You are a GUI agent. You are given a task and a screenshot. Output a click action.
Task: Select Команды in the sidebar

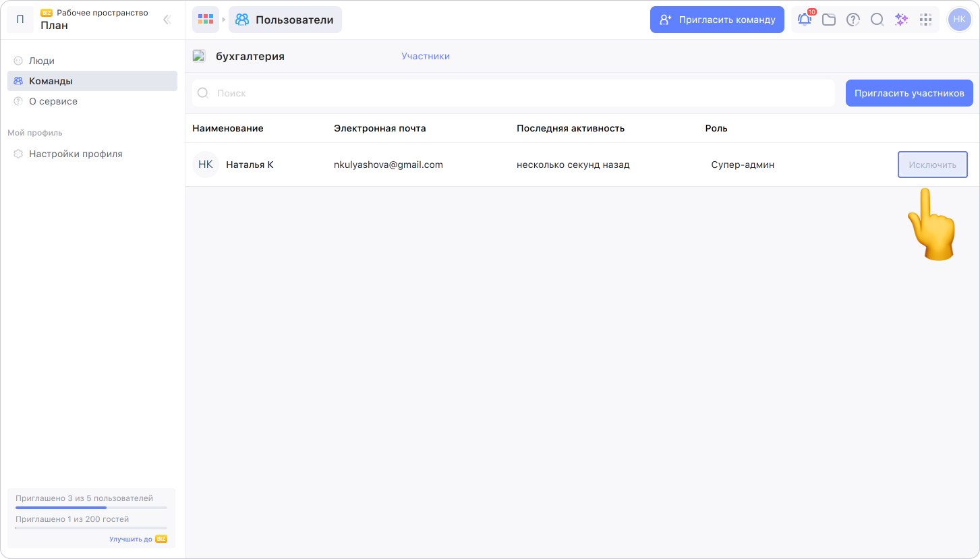[x=51, y=81]
